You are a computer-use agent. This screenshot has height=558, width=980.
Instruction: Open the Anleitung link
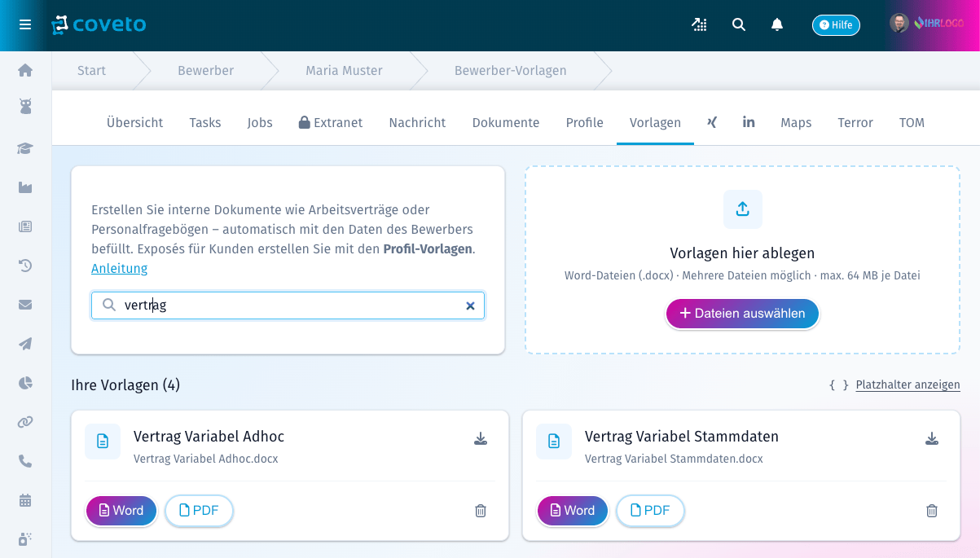point(119,269)
